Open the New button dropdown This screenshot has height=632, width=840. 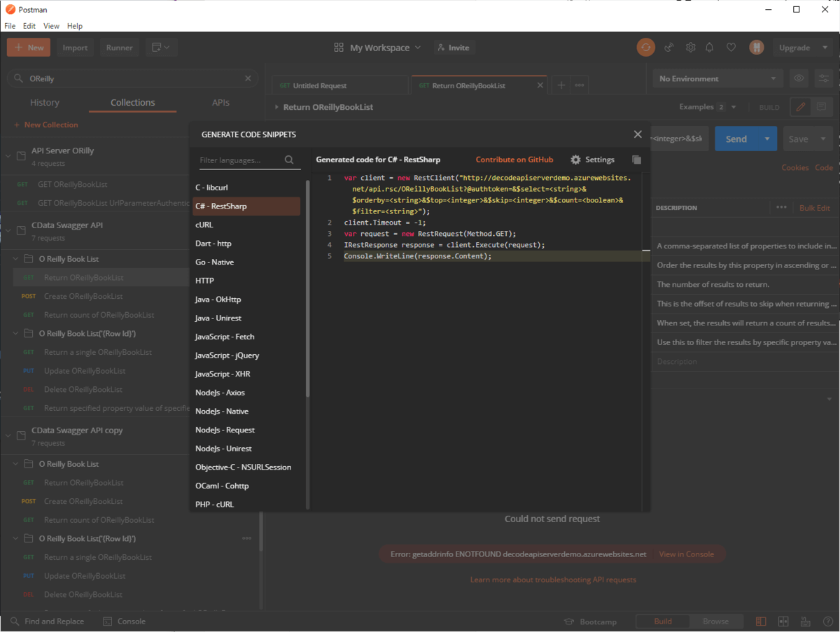29,48
